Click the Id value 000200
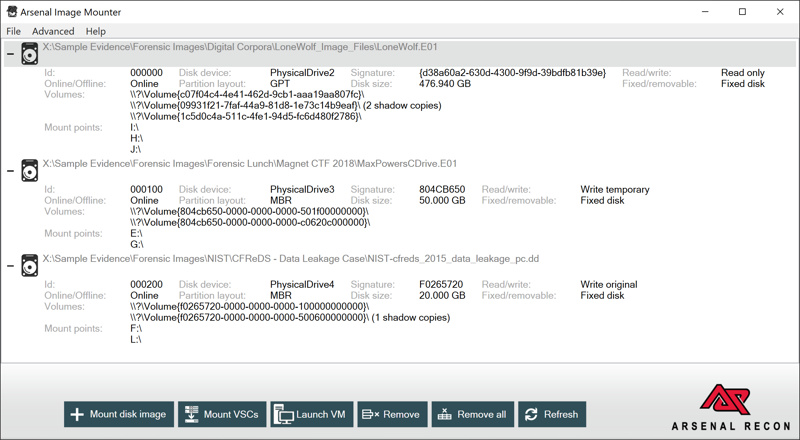 tap(146, 284)
